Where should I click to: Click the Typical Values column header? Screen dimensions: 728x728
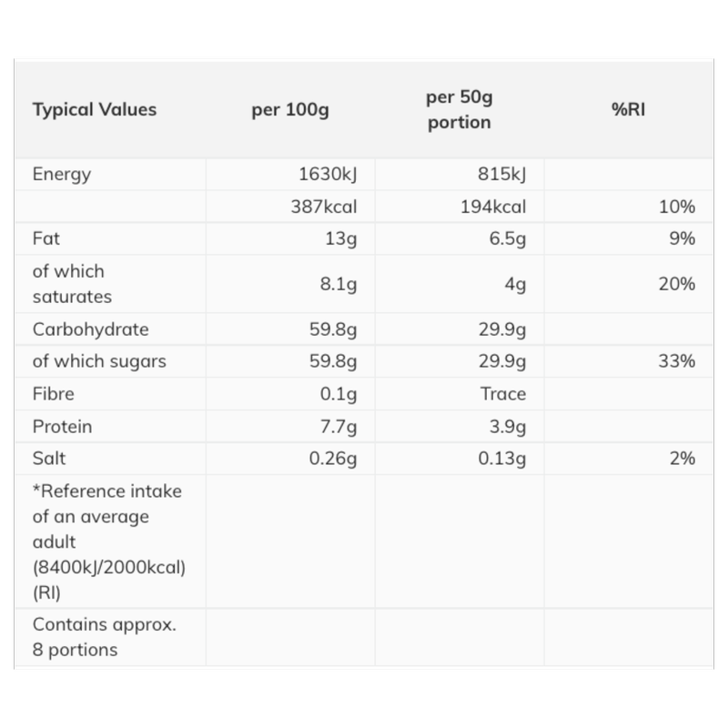[95, 109]
